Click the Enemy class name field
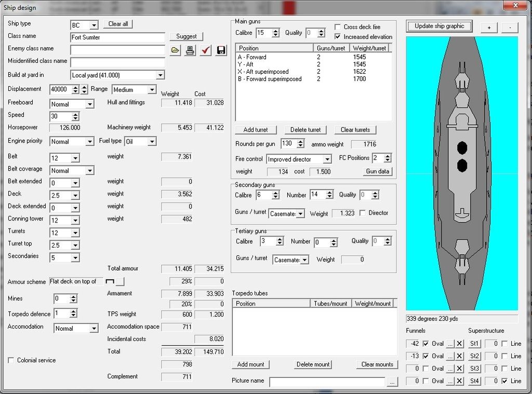The width and height of the screenshot is (532, 394). coord(117,50)
